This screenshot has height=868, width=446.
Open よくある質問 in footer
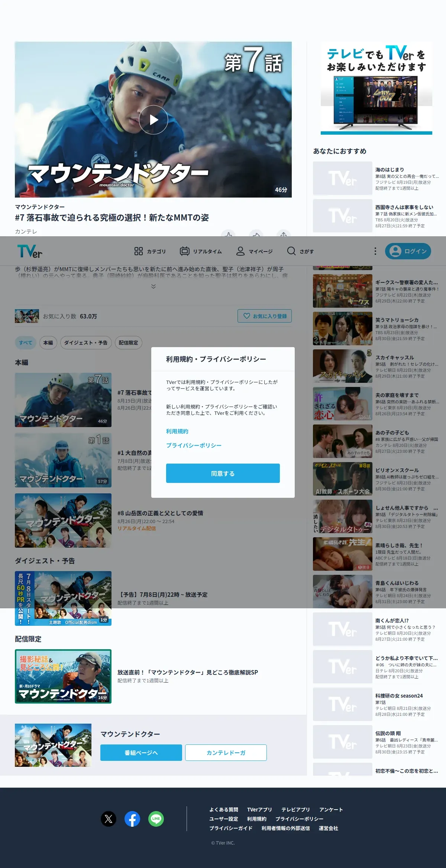(224, 810)
